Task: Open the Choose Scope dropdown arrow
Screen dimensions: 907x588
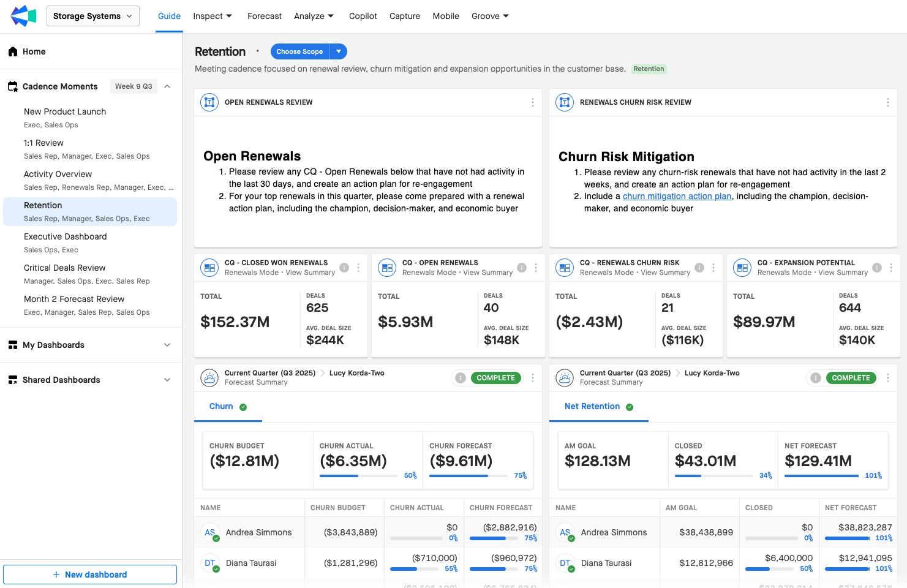Action: pos(339,51)
